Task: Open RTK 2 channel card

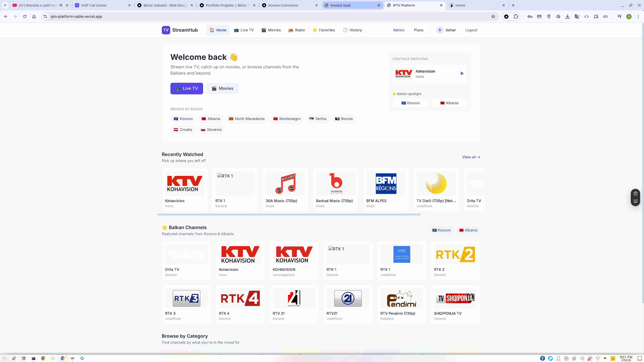Action: click(x=455, y=261)
